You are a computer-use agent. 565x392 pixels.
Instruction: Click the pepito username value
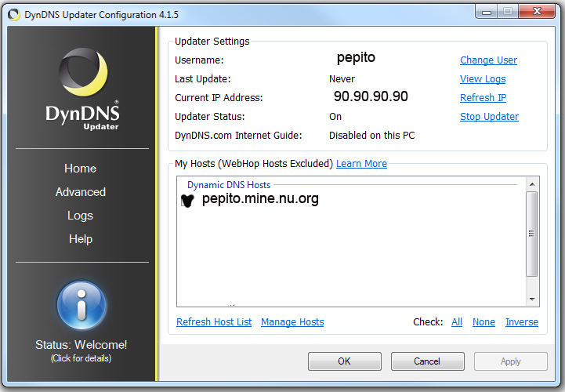(356, 58)
